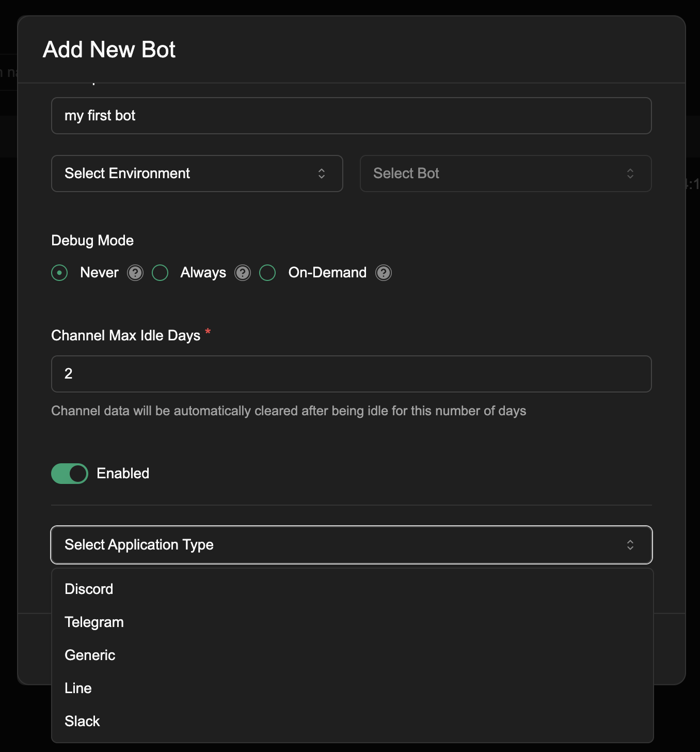The height and width of the screenshot is (752, 700).
Task: Choose Discord from application type list
Action: point(89,589)
